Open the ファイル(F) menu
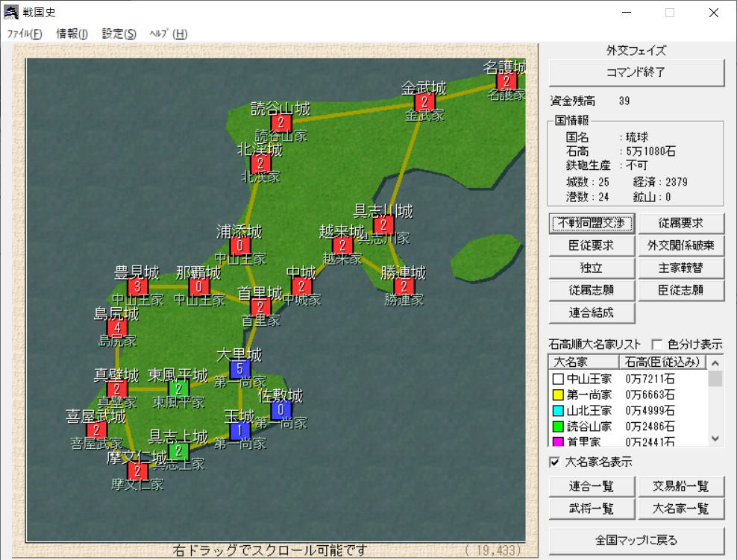737x560 pixels. [25, 34]
